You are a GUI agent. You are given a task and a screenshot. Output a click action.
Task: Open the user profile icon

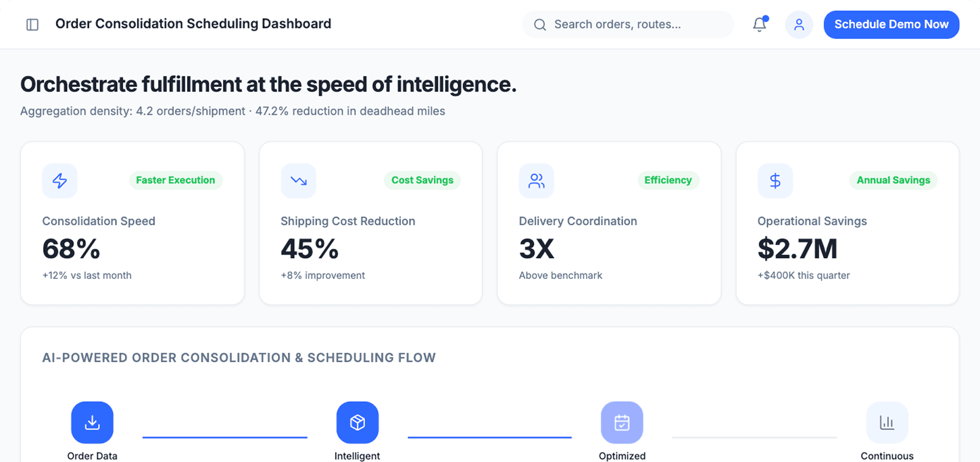pos(799,24)
